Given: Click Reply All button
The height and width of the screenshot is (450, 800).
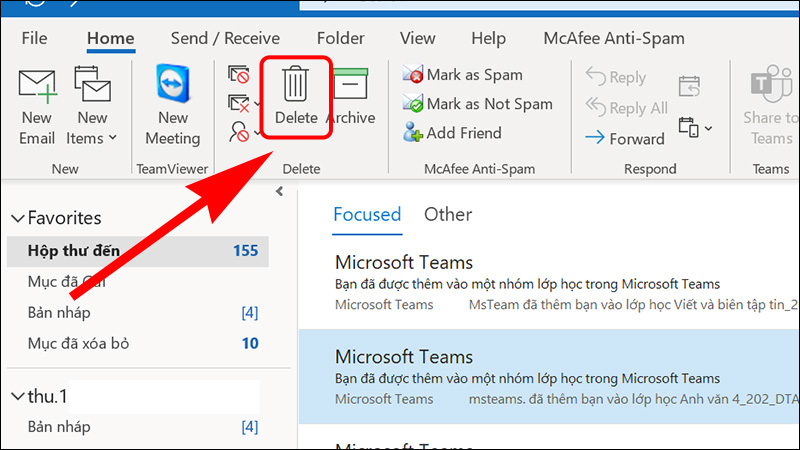Looking at the screenshot, I should 626,108.
